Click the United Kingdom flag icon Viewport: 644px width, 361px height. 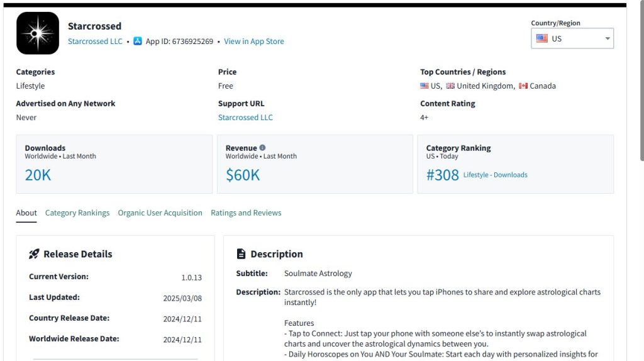450,86
